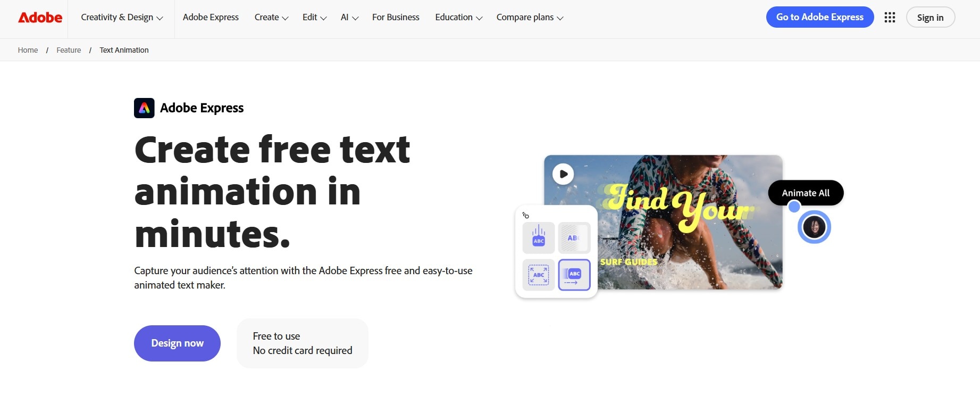
Task: Click Go to Adobe Express button
Action: pyautogui.click(x=820, y=17)
